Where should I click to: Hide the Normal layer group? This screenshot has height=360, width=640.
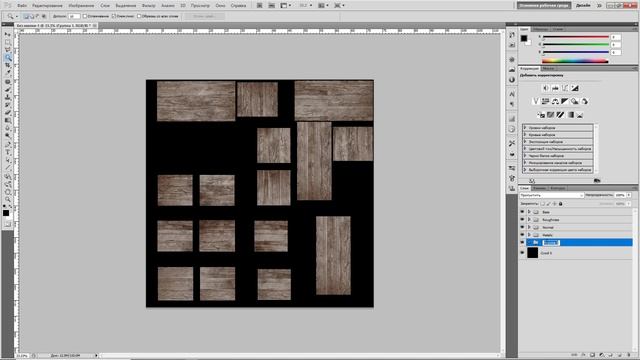coord(522,227)
